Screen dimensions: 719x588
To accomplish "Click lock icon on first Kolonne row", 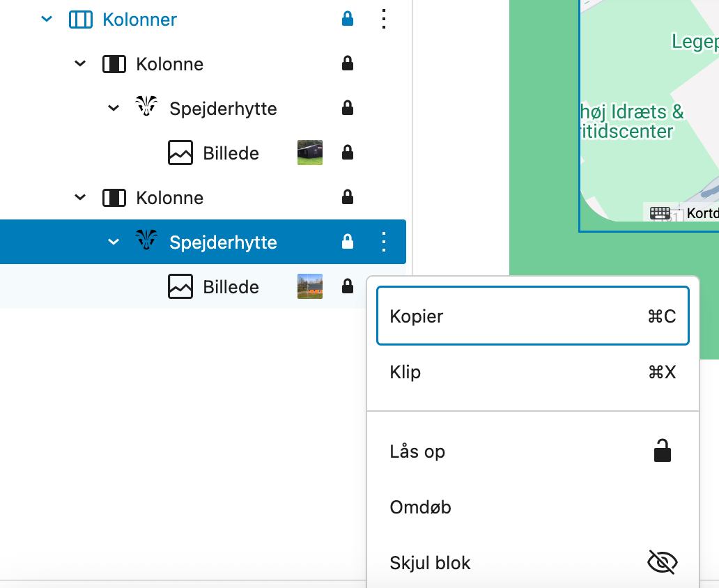I will pos(348,64).
